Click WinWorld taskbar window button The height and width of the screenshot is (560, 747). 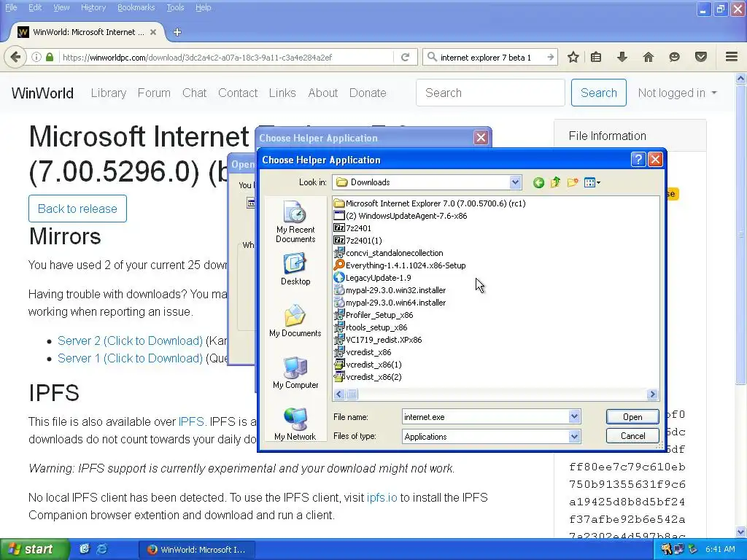point(197,550)
